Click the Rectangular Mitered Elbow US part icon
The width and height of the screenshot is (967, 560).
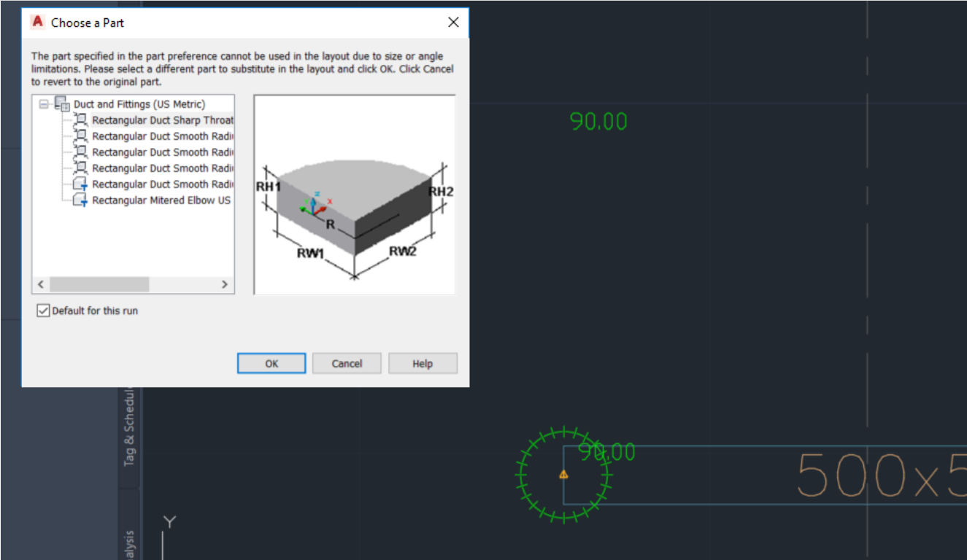(x=80, y=200)
